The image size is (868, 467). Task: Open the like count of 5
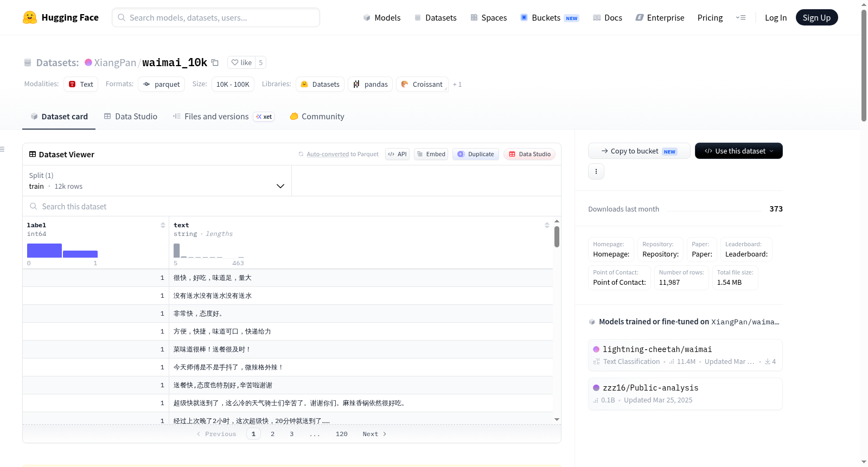pyautogui.click(x=260, y=62)
